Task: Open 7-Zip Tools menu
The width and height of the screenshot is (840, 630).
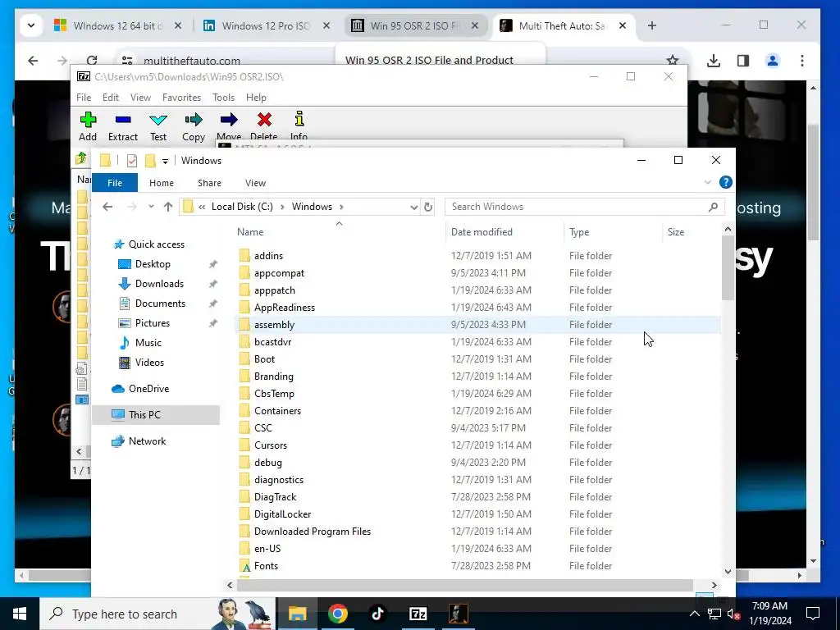Action: tap(223, 98)
